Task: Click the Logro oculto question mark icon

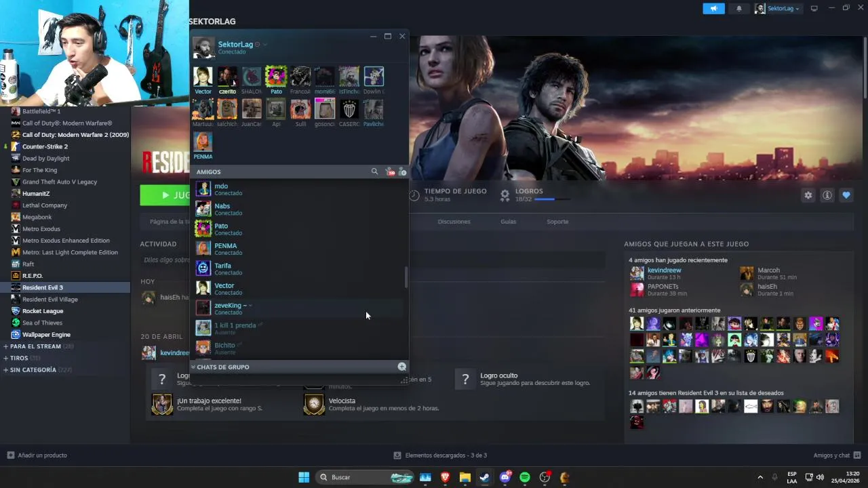Action: (x=465, y=379)
